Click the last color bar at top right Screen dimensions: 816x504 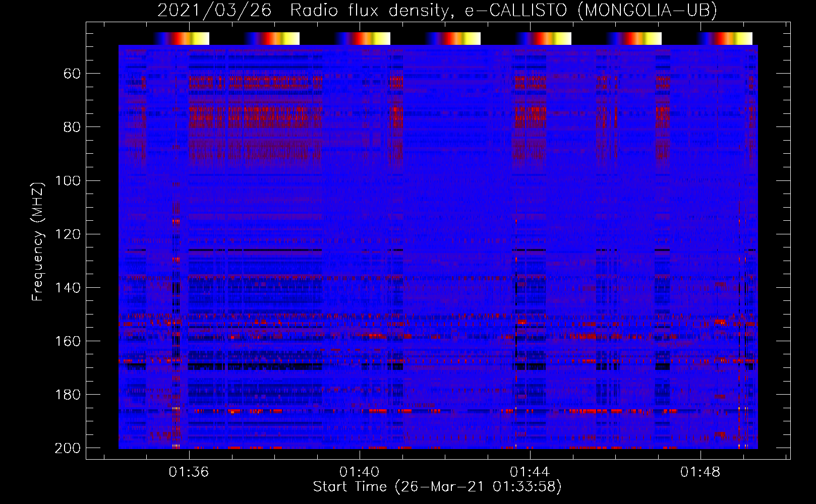[x=725, y=39]
